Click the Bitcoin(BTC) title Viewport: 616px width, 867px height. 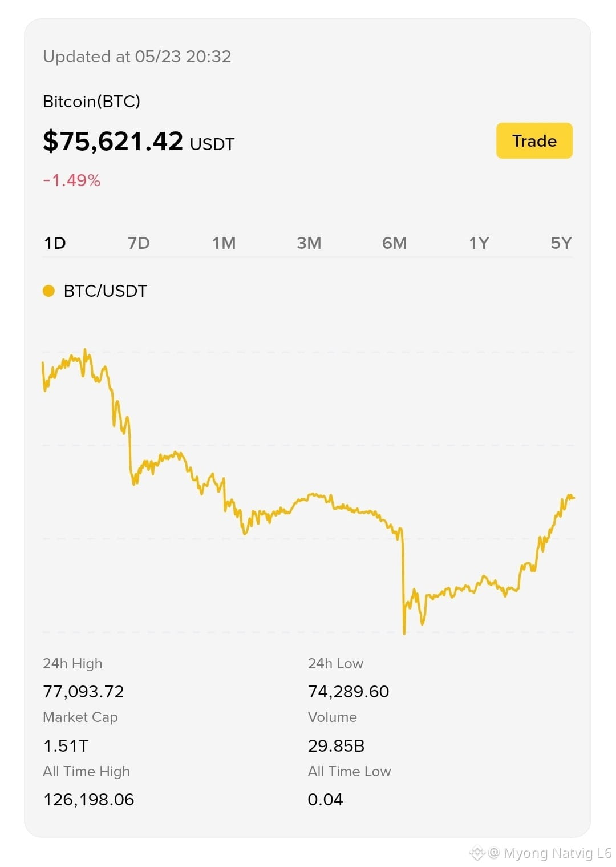[91, 102]
